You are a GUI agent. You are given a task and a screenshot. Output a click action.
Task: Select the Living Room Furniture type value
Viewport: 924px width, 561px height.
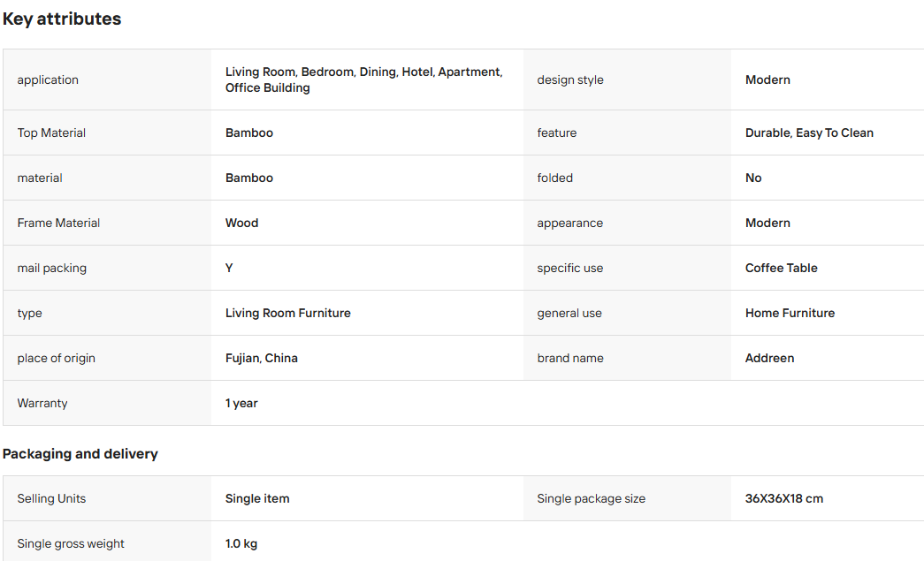point(288,313)
